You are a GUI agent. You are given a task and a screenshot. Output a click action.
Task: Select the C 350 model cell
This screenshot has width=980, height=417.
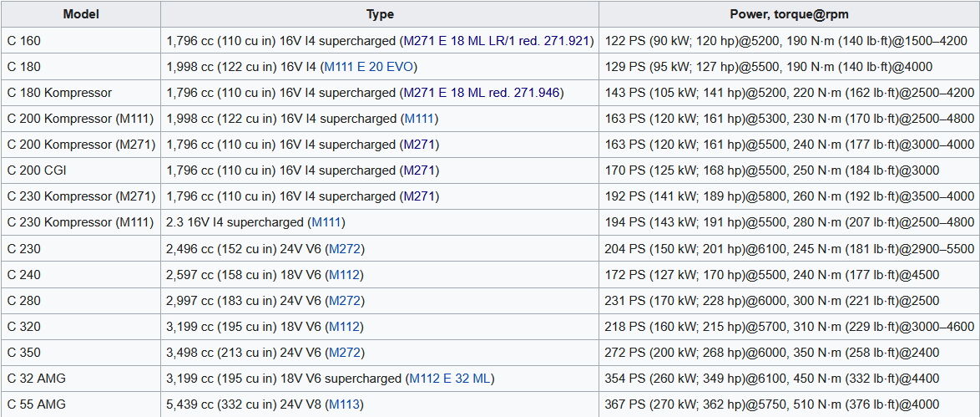[81, 353]
